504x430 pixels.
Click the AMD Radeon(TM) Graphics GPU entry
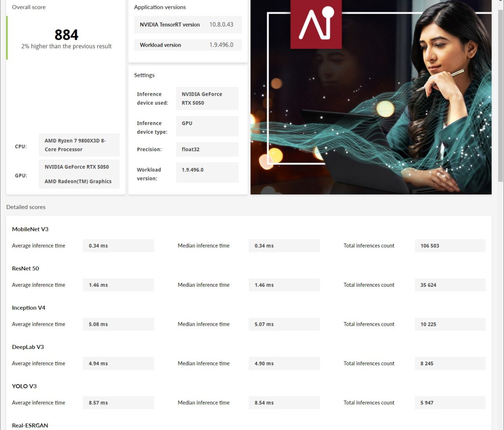click(78, 181)
